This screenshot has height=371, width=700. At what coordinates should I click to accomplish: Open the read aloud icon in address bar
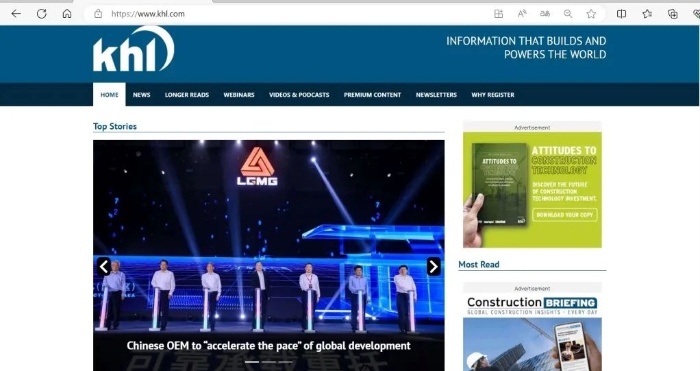coord(522,14)
